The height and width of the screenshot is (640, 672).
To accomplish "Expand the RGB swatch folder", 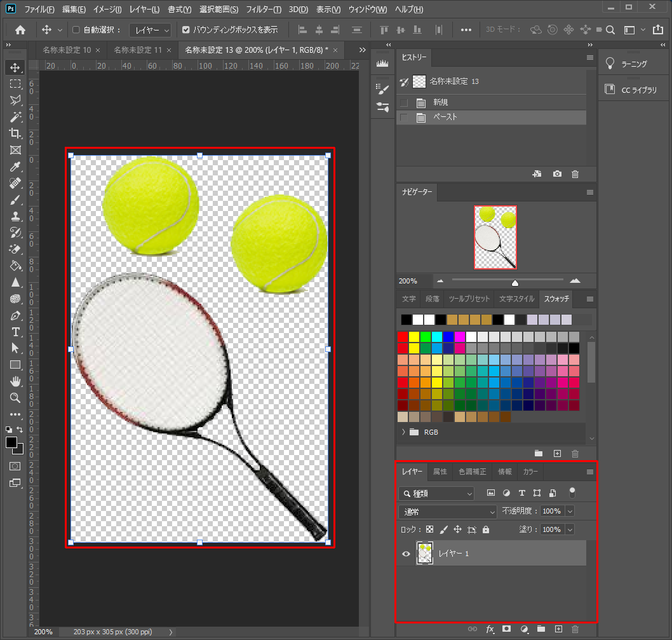I will coord(403,432).
